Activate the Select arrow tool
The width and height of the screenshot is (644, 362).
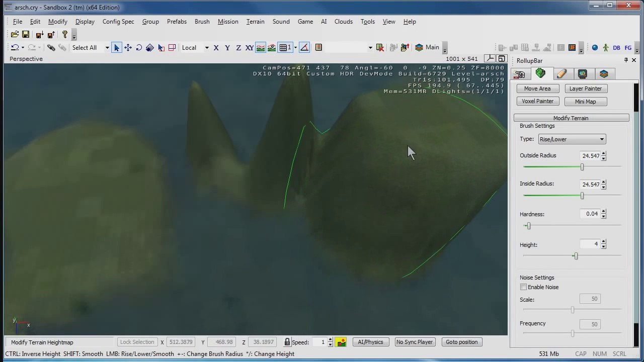(x=117, y=48)
